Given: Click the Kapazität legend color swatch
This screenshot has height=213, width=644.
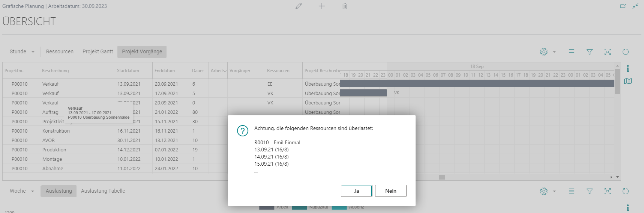Looking at the screenshot, I should [300, 207].
